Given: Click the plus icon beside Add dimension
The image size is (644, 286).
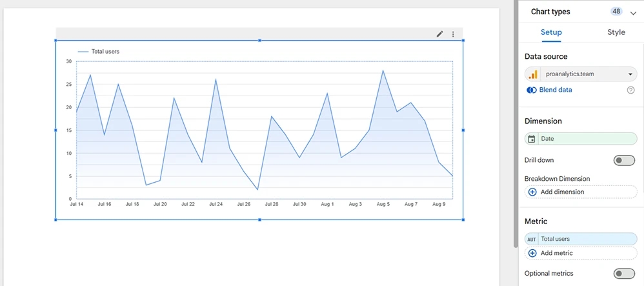Looking at the screenshot, I should pos(532,192).
